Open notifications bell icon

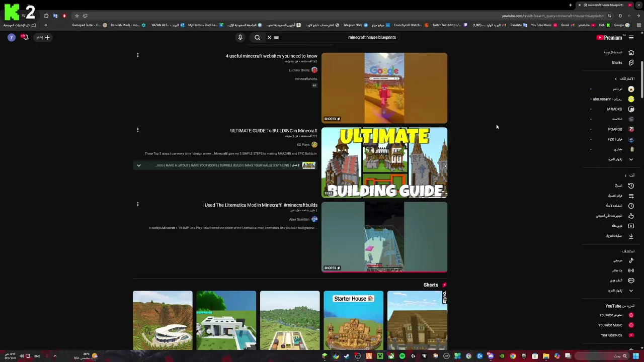point(24,37)
